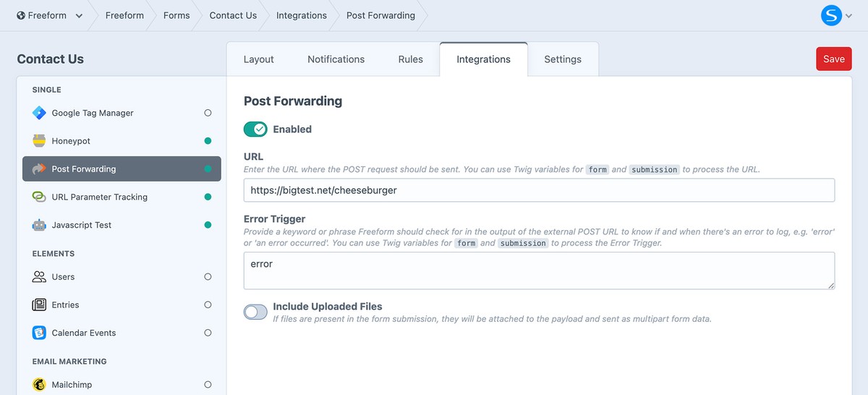868x395 pixels.
Task: Expand the dropdown arrow next to avatar
Action: click(x=849, y=16)
